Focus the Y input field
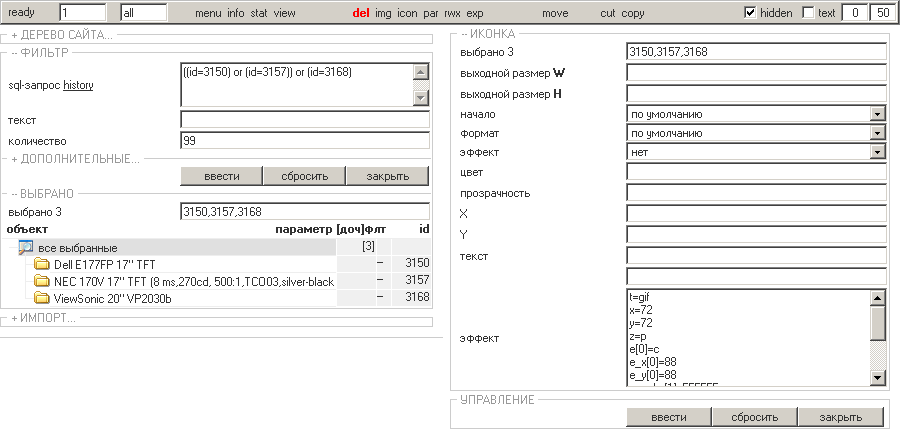This screenshot has height=434, width=900. pos(757,234)
